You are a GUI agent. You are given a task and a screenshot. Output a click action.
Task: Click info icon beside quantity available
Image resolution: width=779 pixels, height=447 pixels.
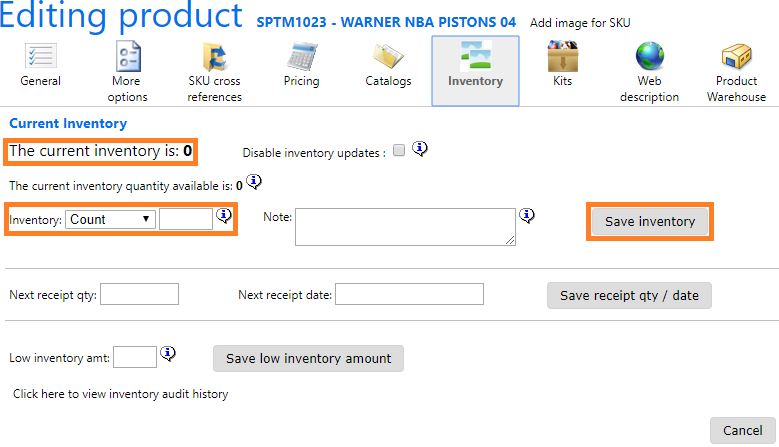click(254, 182)
